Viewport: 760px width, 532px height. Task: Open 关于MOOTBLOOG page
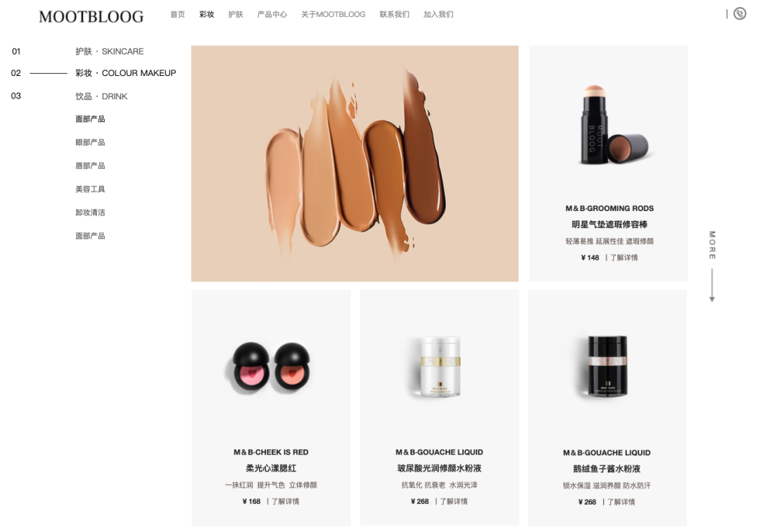coord(333,15)
